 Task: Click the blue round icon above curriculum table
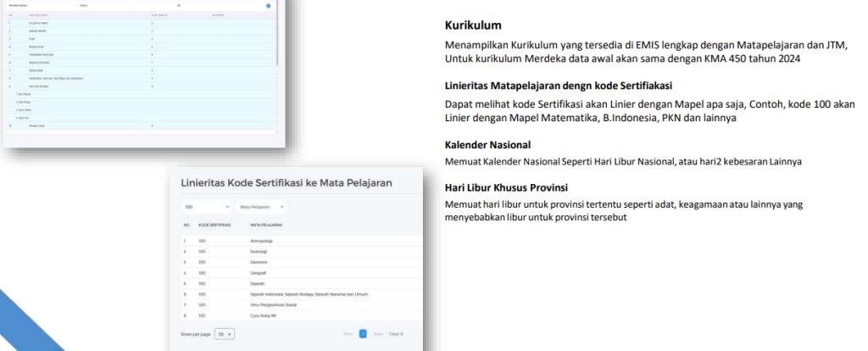click(x=269, y=5)
